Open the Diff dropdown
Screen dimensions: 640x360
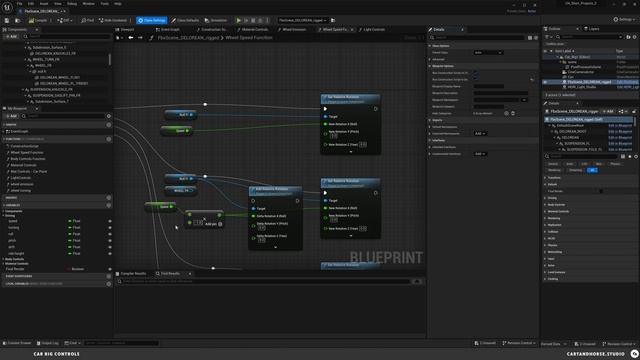[65, 20]
